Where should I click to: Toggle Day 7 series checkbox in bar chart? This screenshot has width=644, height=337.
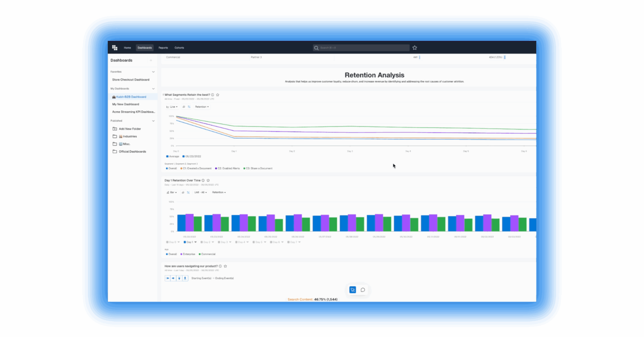[288, 242]
